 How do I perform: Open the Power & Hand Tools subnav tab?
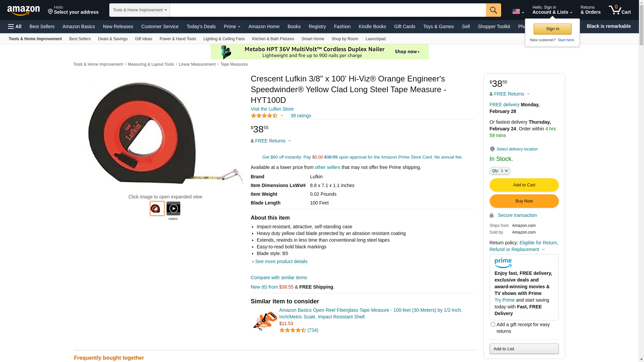click(x=178, y=39)
